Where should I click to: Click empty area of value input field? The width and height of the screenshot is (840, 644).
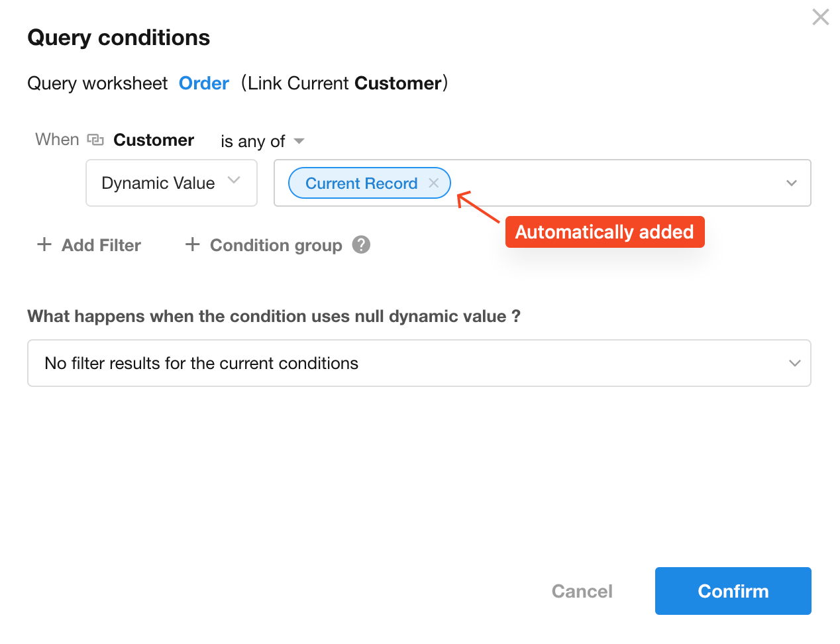[x=616, y=184]
